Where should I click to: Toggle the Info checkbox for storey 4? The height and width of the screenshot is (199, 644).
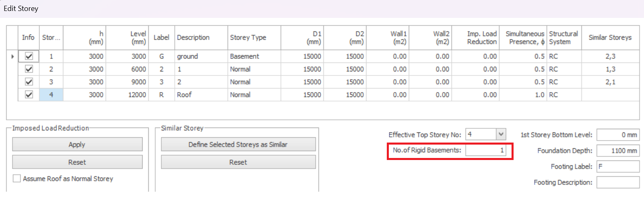pos(29,95)
